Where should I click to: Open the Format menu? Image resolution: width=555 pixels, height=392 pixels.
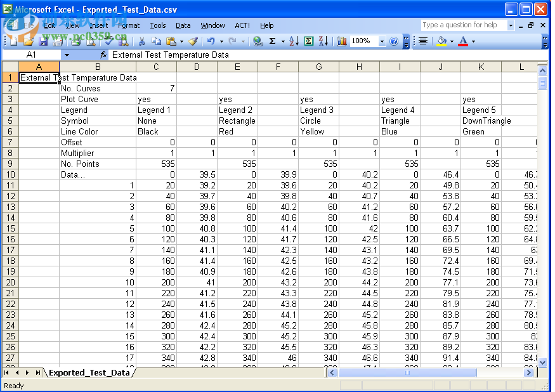(x=129, y=25)
